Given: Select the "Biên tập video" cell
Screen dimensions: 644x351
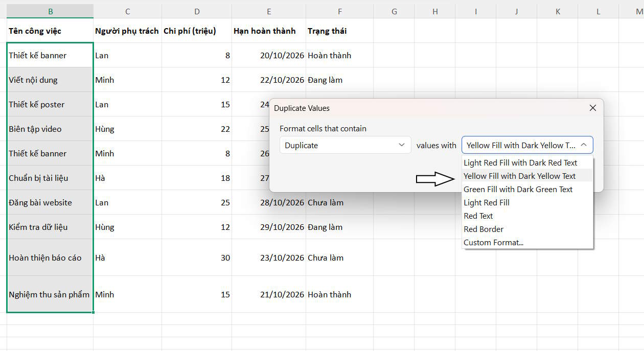Looking at the screenshot, I should (x=50, y=129).
